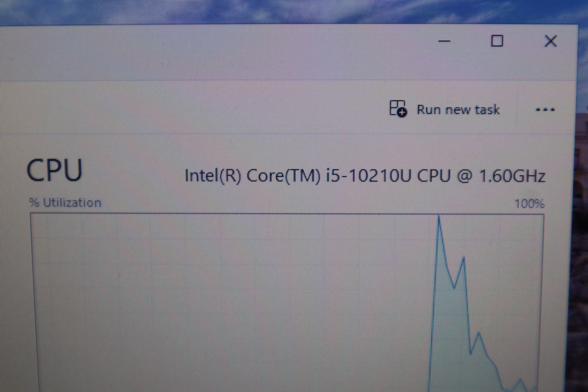Click the Intel(R) Core(TM) i5-10210U processor name
Screen dimensions: 588x392
(365, 176)
